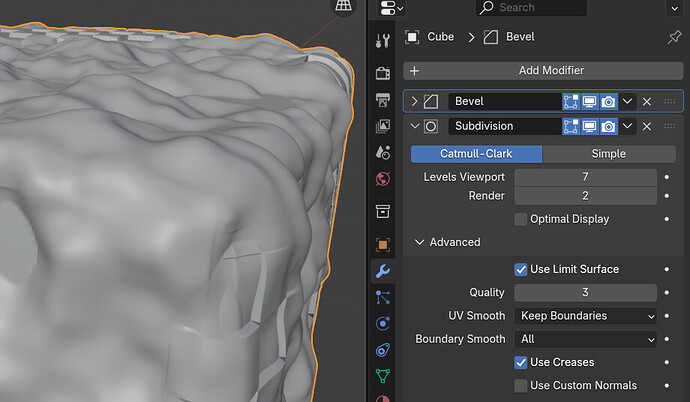Open UV Smooth Keep Boundaries dropdown
The height and width of the screenshot is (402, 690).
586,316
